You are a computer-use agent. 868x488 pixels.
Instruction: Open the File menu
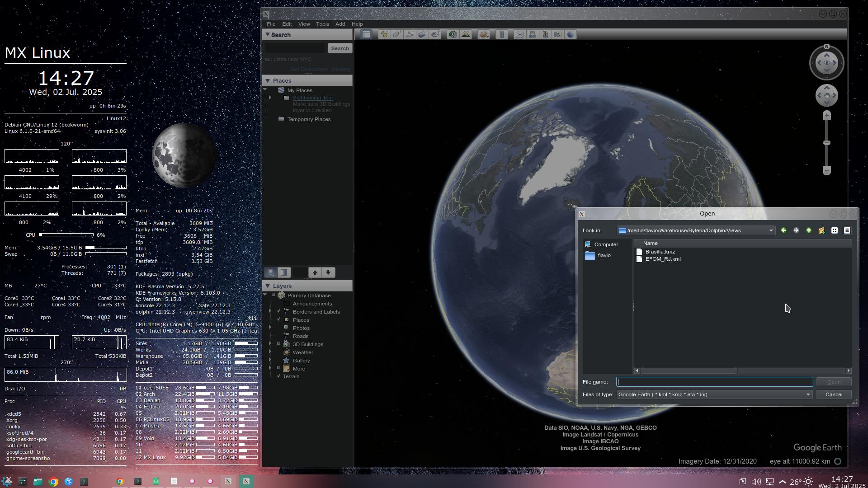point(271,24)
